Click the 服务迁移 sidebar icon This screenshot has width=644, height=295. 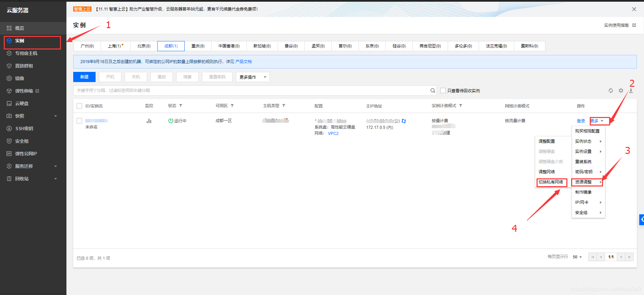click(9, 166)
